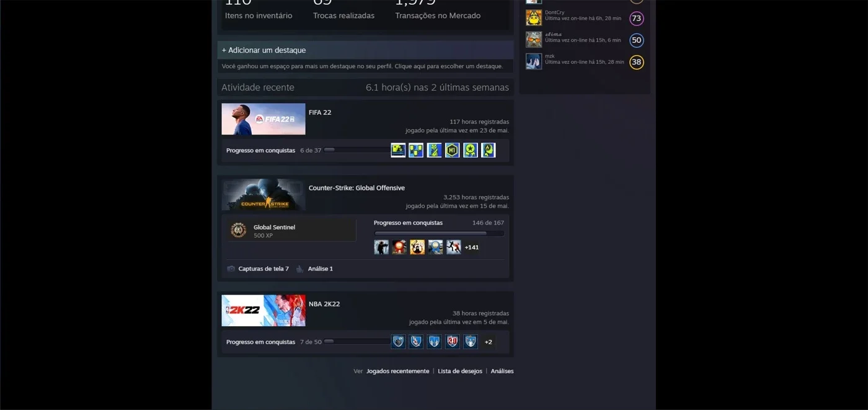Click the 3,253 horas registradas text

[x=476, y=197]
